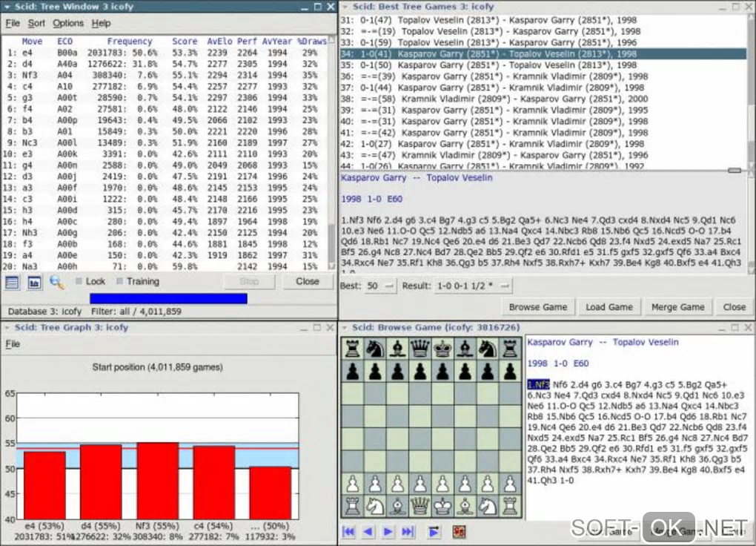Select tree row 3: Nf3 A04
Image resolution: width=756 pixels, height=546 pixels.
[x=164, y=76]
